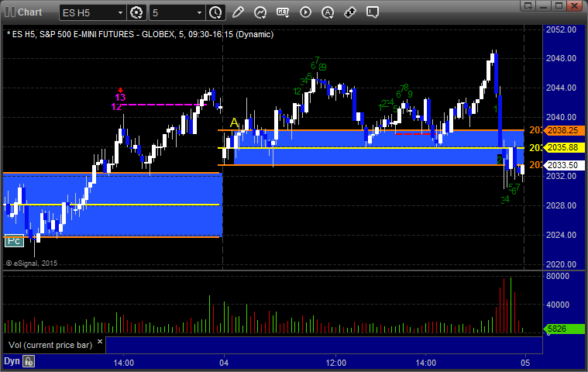Select the pencil drawing tool
Viewport: 588px width, 372px height.
tap(238, 12)
